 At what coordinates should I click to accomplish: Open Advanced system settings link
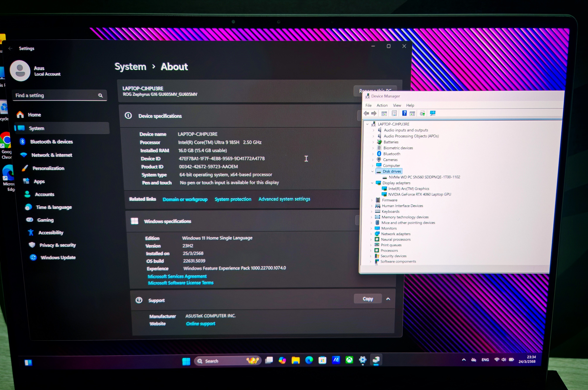click(x=284, y=199)
